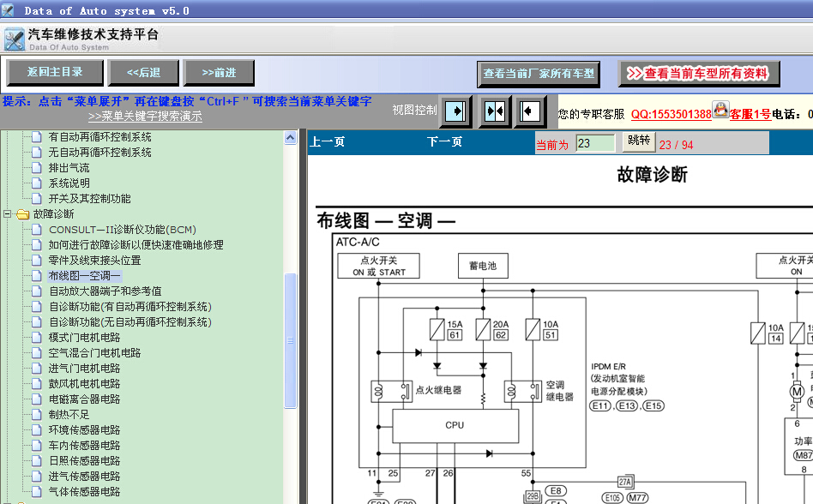
Task: Open 自诊断功能(有自动再循环控制系统) item
Action: coord(130,307)
